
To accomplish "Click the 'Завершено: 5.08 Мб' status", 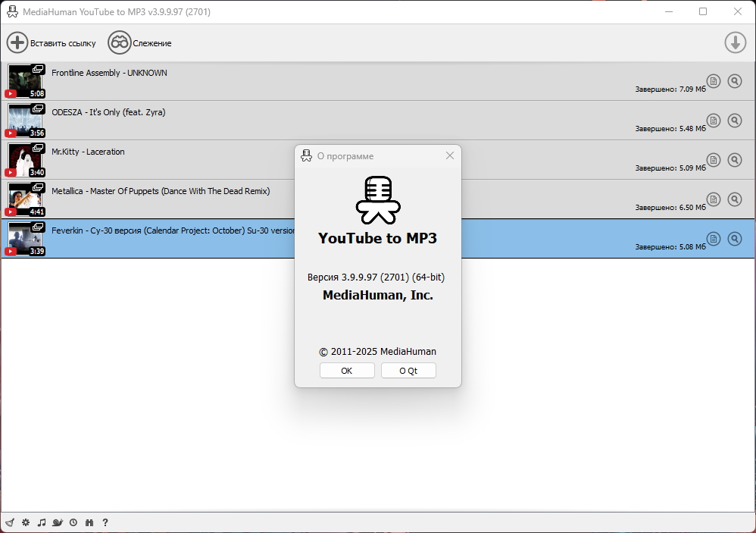I will [670, 247].
